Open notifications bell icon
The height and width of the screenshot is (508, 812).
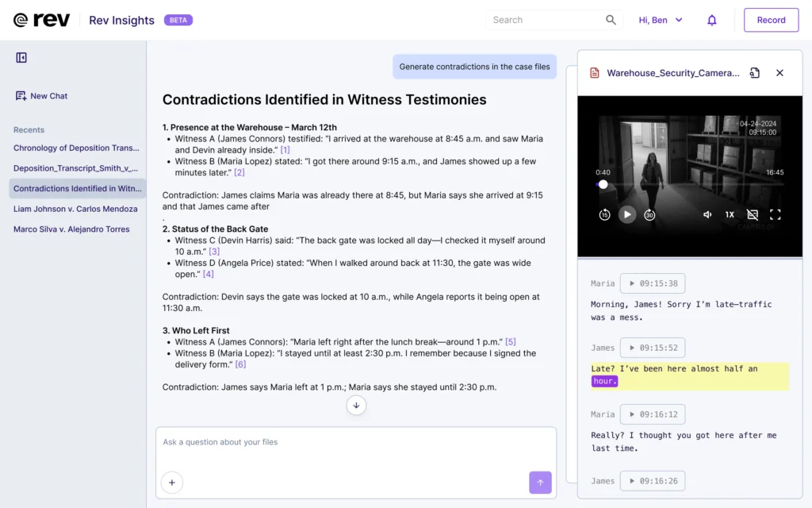pyautogui.click(x=711, y=21)
